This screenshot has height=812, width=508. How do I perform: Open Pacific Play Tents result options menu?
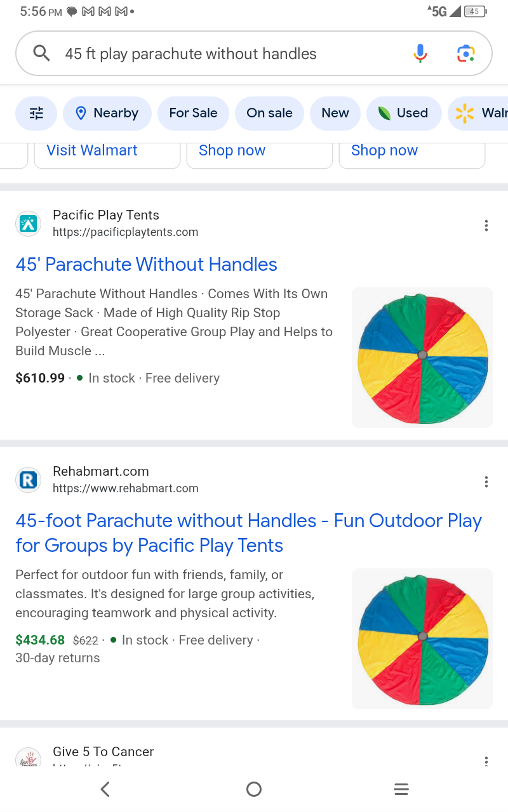pos(486,225)
